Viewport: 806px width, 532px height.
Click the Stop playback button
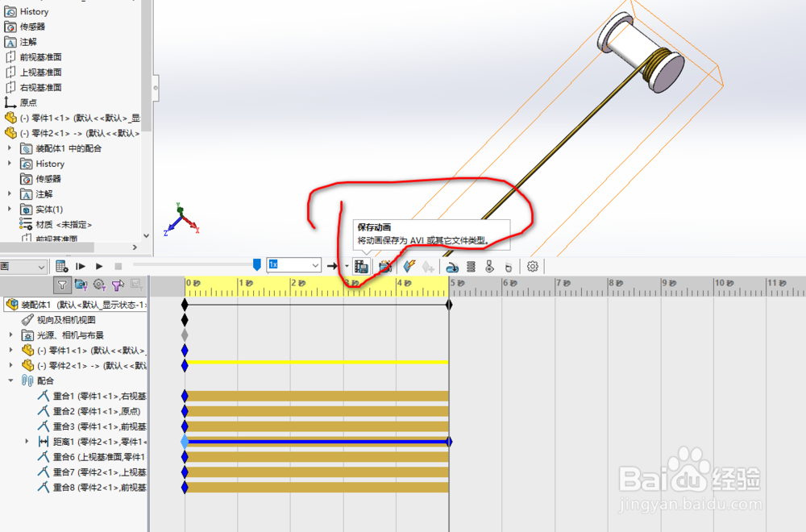(118, 266)
